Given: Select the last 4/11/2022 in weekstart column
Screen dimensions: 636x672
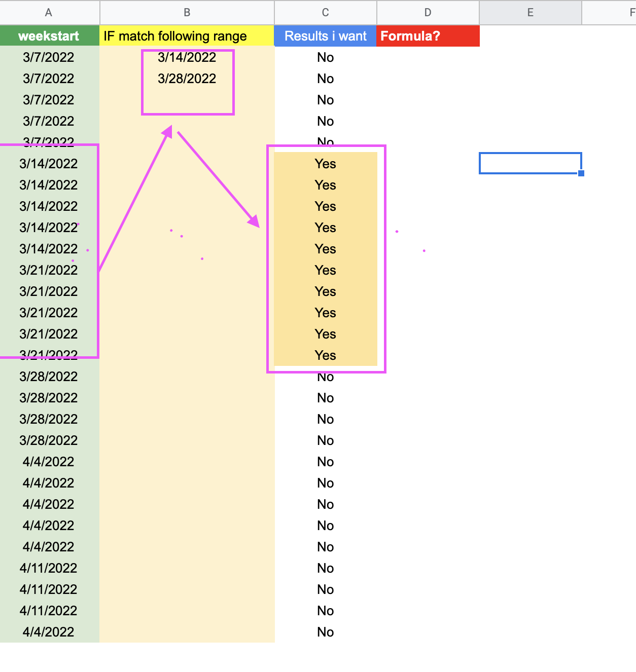Looking at the screenshot, I should pos(49,611).
